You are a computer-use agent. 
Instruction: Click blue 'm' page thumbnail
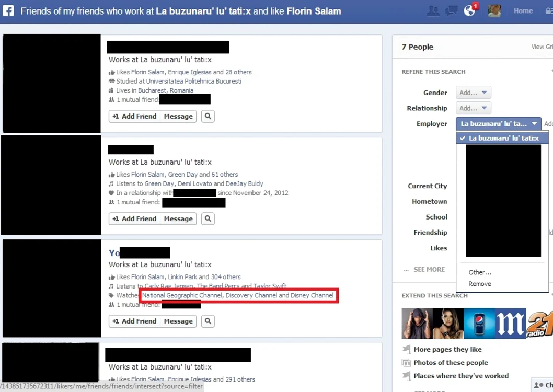pyautogui.click(x=510, y=324)
